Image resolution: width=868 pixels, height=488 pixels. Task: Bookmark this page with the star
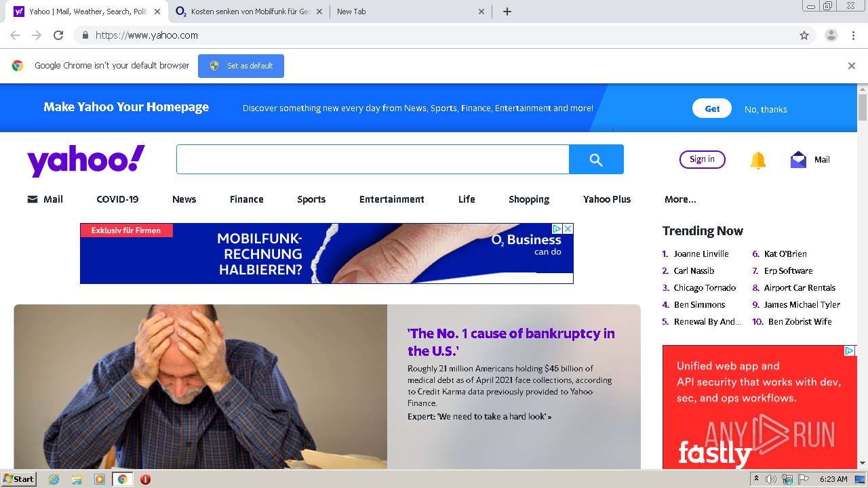pyautogui.click(x=804, y=35)
